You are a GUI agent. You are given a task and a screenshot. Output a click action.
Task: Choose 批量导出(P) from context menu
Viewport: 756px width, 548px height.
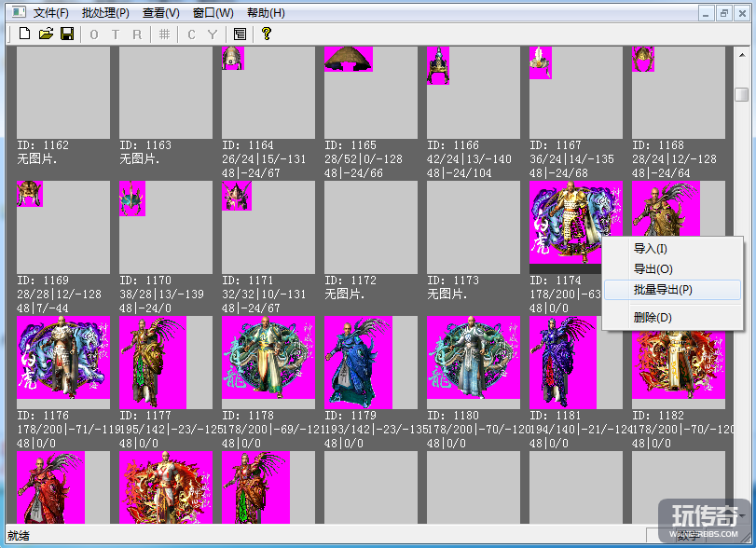pos(672,290)
